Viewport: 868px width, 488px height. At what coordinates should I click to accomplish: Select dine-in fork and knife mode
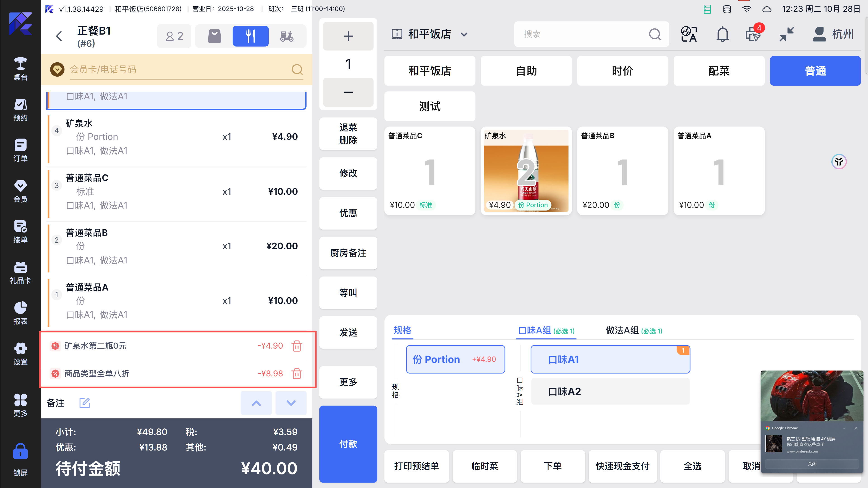(250, 36)
